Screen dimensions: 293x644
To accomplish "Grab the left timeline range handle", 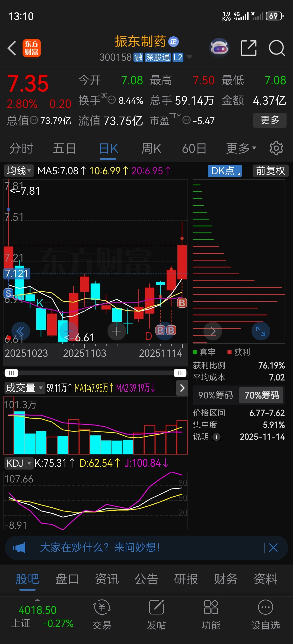I will coord(11,373).
